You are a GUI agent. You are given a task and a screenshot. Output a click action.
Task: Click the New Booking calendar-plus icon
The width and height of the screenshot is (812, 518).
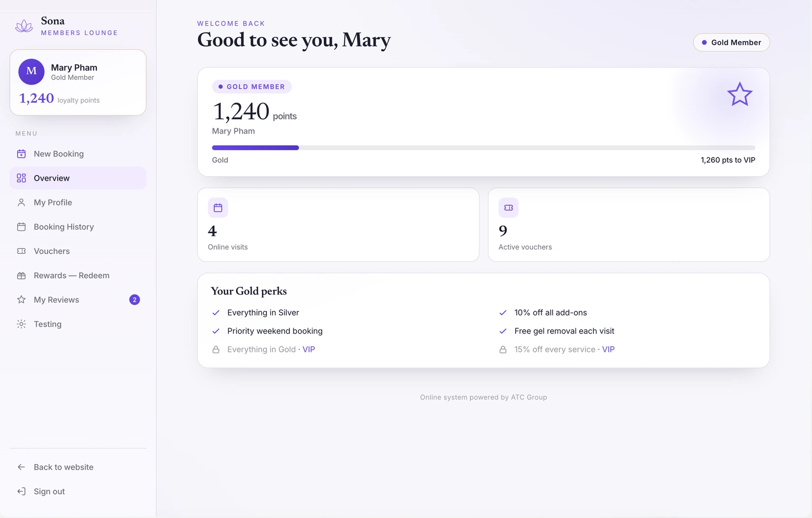pyautogui.click(x=21, y=154)
